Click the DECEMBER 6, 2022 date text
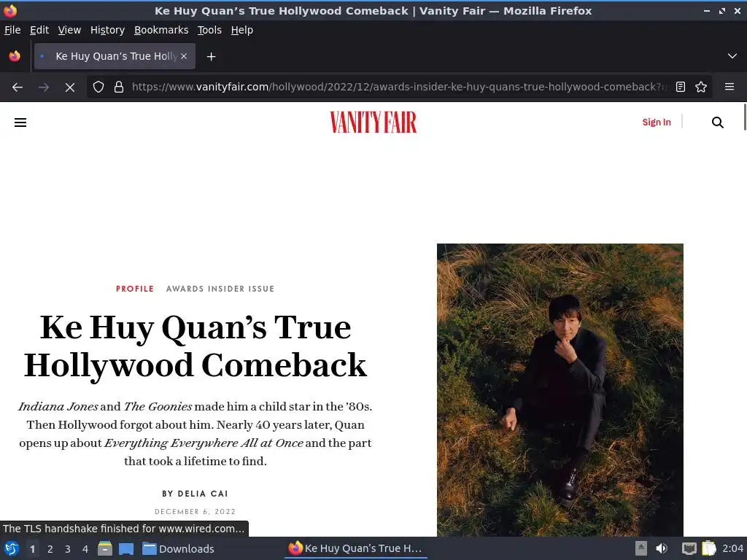747x560 pixels. [196, 511]
